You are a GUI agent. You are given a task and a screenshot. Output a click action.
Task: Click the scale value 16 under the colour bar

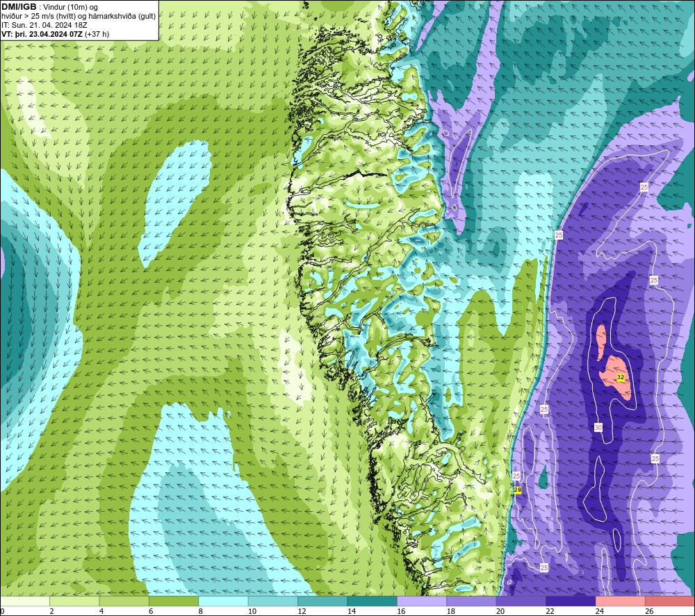coord(401,611)
